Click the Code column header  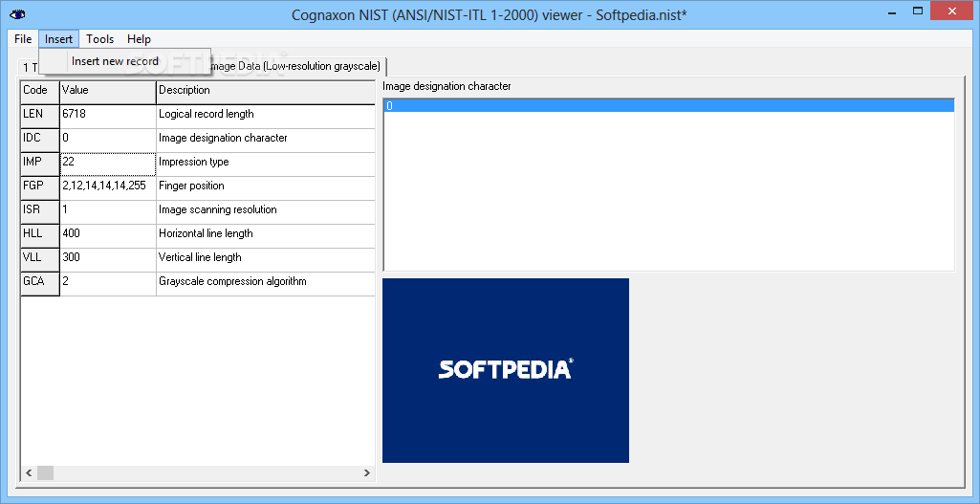tap(40, 91)
